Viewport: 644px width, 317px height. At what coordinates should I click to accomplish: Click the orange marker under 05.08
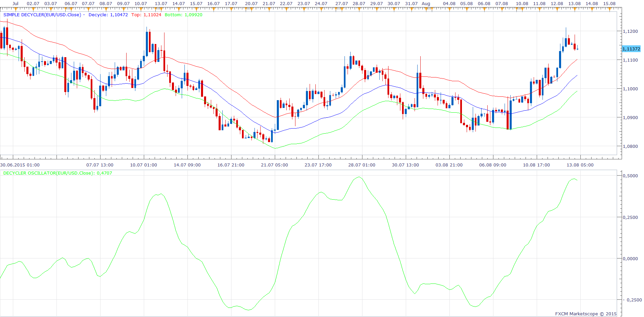[467, 9]
